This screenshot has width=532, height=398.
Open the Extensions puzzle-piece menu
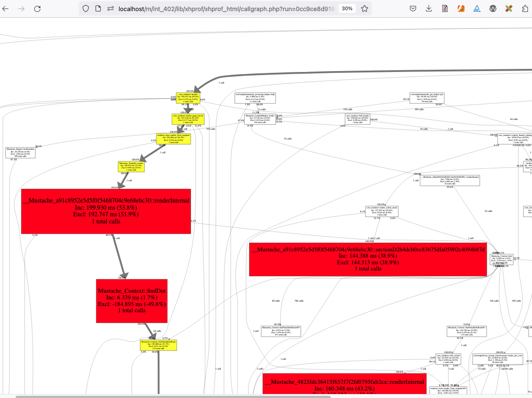tap(525, 9)
